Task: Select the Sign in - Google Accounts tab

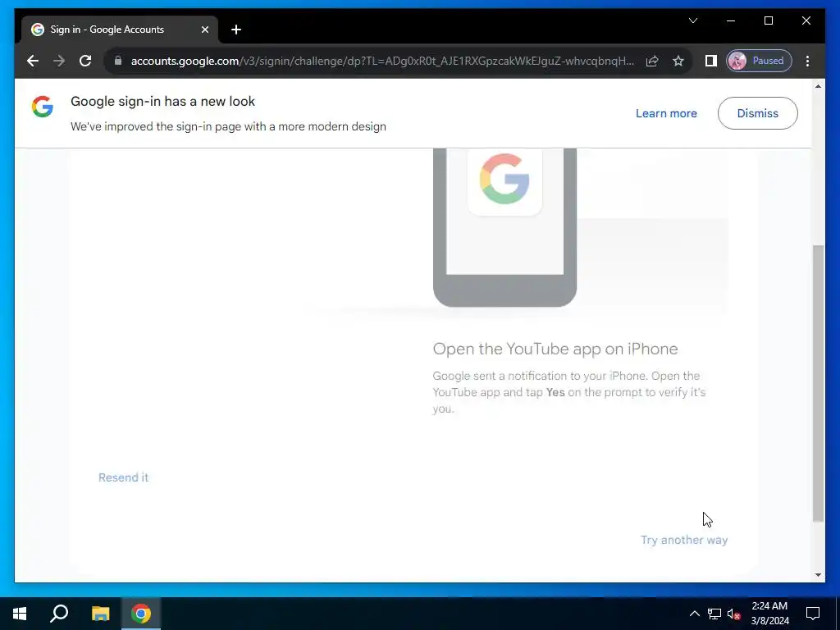Action: coord(120,30)
